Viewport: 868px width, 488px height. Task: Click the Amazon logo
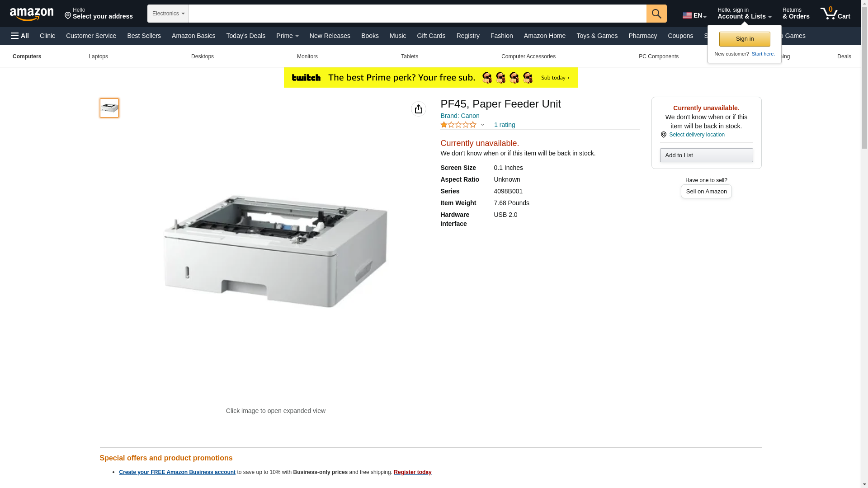coord(32,14)
